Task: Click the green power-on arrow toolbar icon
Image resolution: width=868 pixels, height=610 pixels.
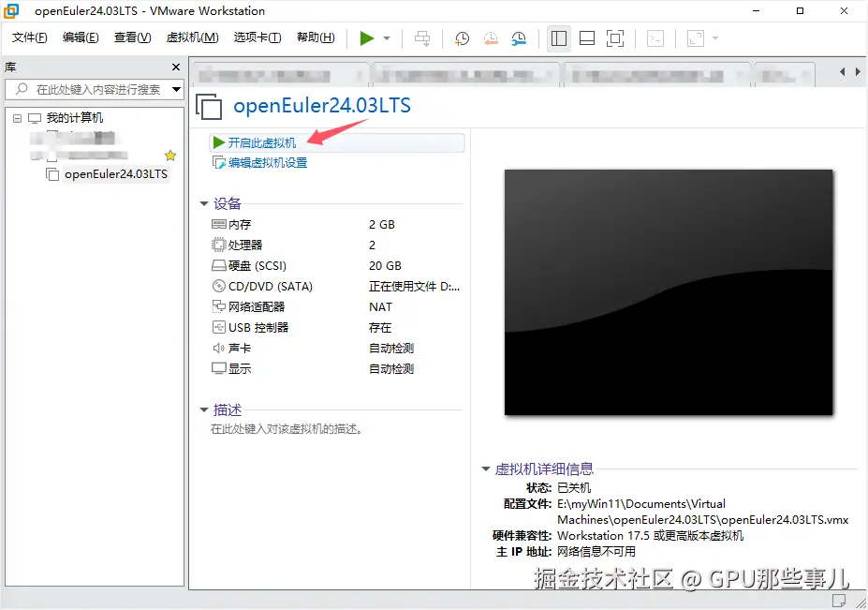Action: pos(366,37)
